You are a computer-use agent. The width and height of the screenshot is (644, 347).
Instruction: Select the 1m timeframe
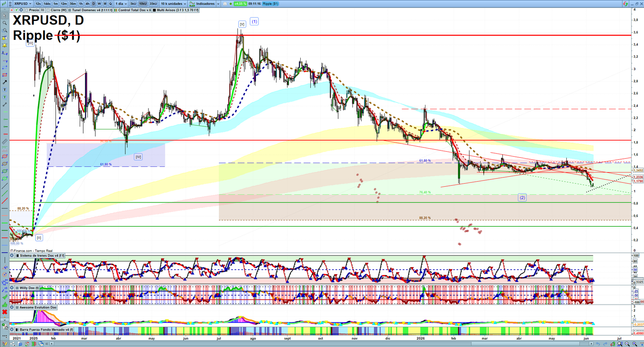(56, 4)
